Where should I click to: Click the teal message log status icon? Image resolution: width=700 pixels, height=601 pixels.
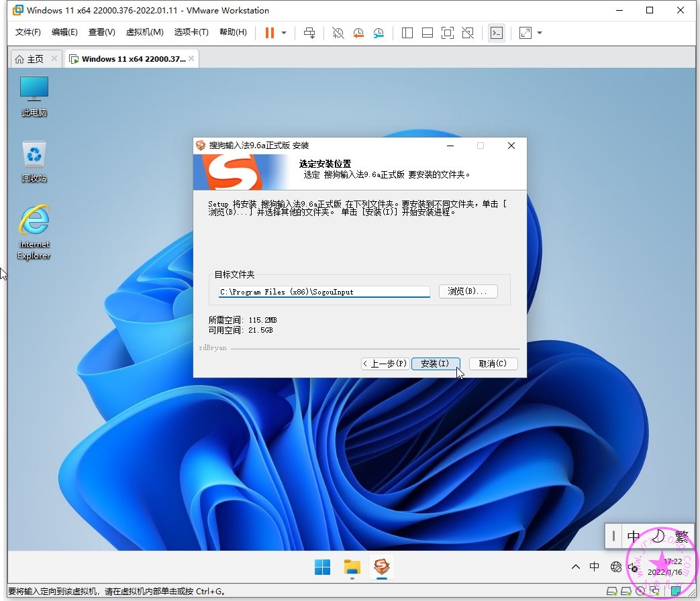click(x=676, y=591)
